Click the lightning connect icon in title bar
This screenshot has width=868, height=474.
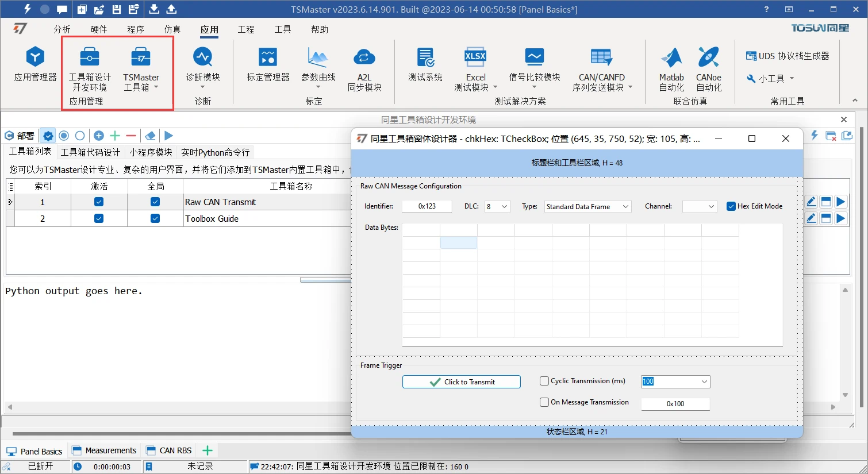click(x=27, y=9)
